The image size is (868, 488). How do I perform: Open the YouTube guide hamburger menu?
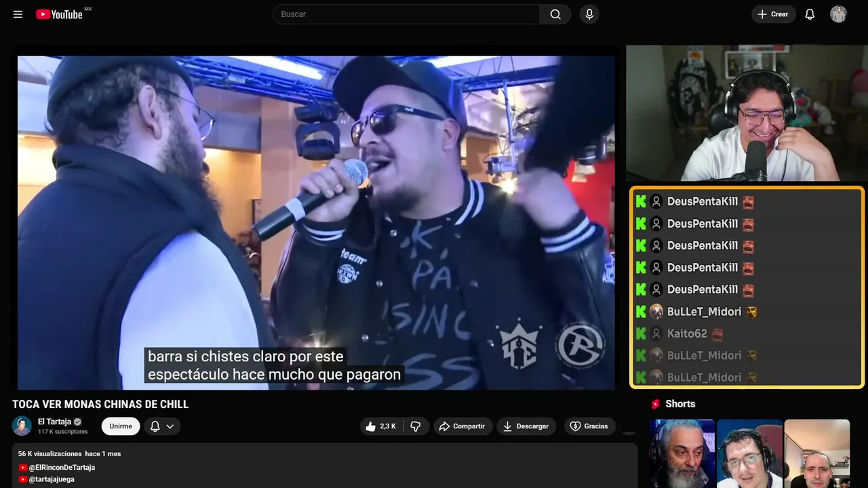[18, 14]
